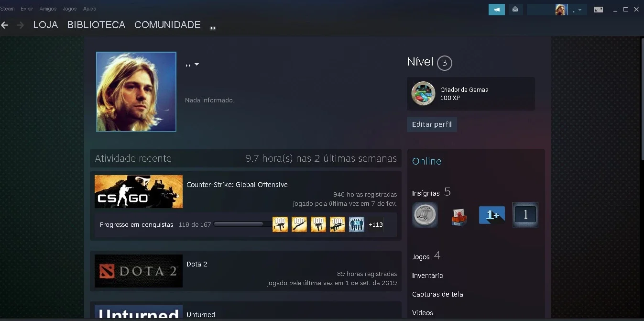Image resolution: width=644 pixels, height=321 pixels.
Task: Open the Nível 3 level link
Action: coord(429,62)
